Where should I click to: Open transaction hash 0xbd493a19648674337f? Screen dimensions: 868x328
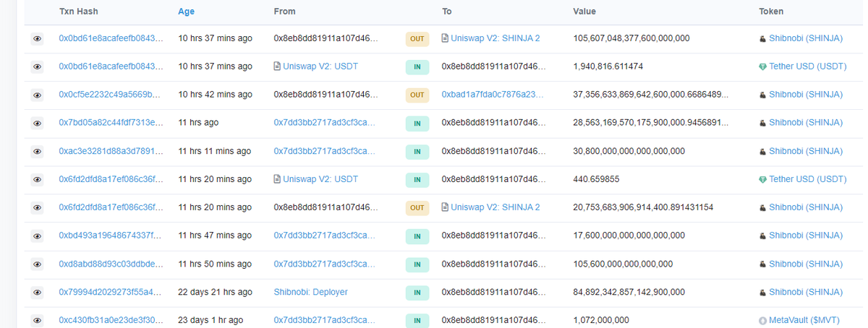pos(111,236)
